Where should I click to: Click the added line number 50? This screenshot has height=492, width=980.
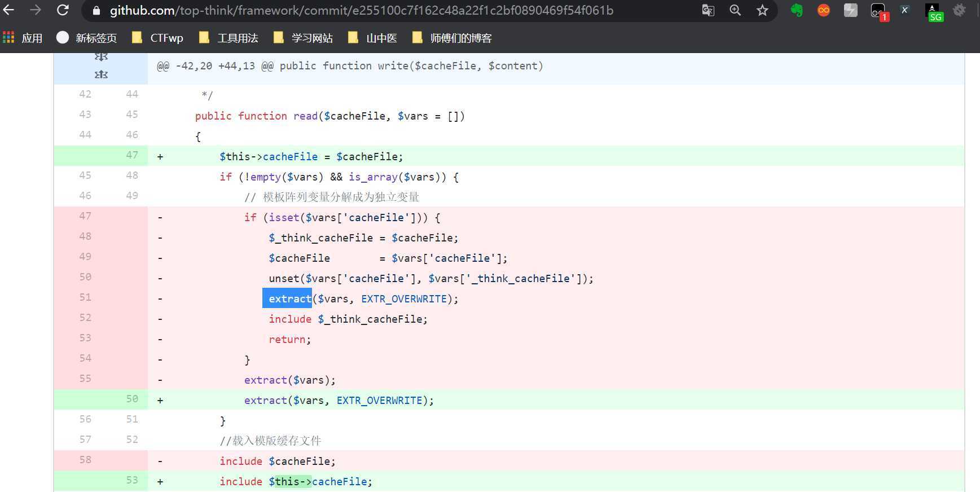132,399
